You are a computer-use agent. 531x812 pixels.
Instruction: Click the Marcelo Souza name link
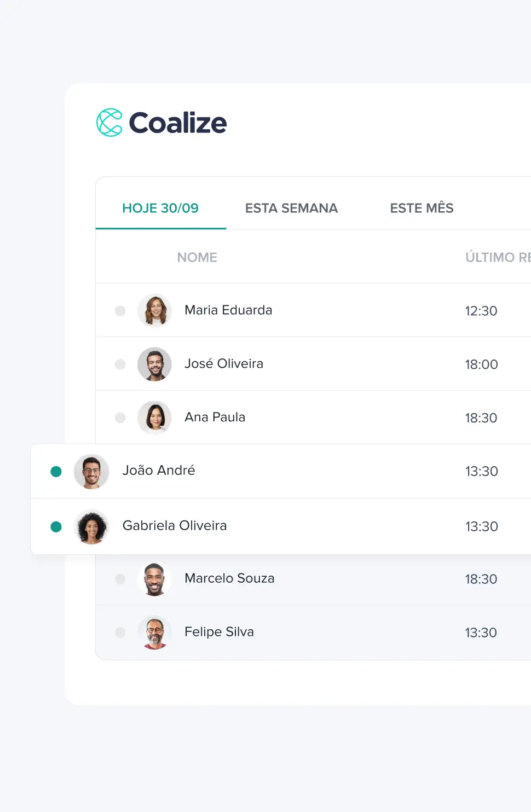tap(229, 578)
